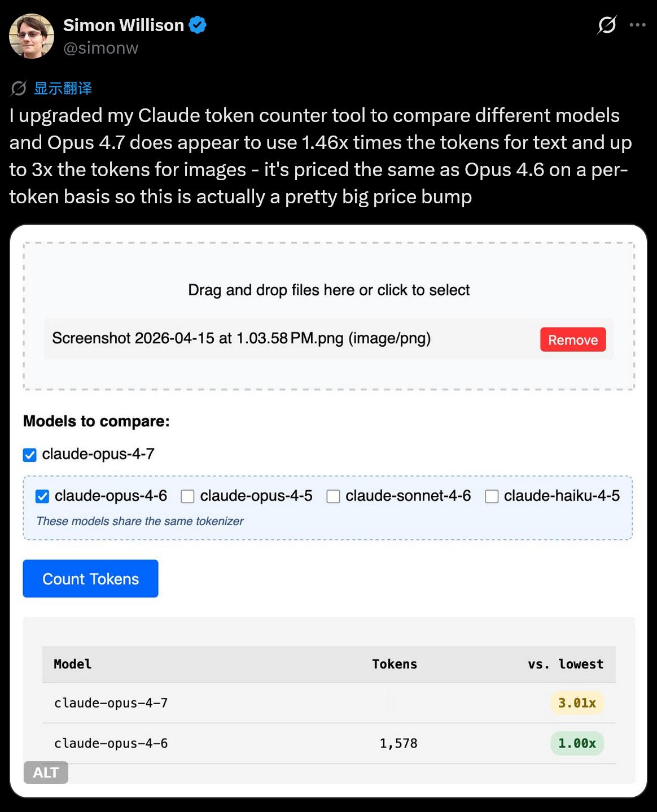Tick the claude-haiku-4-5 checkbox
The width and height of the screenshot is (657, 812).
pos(492,496)
